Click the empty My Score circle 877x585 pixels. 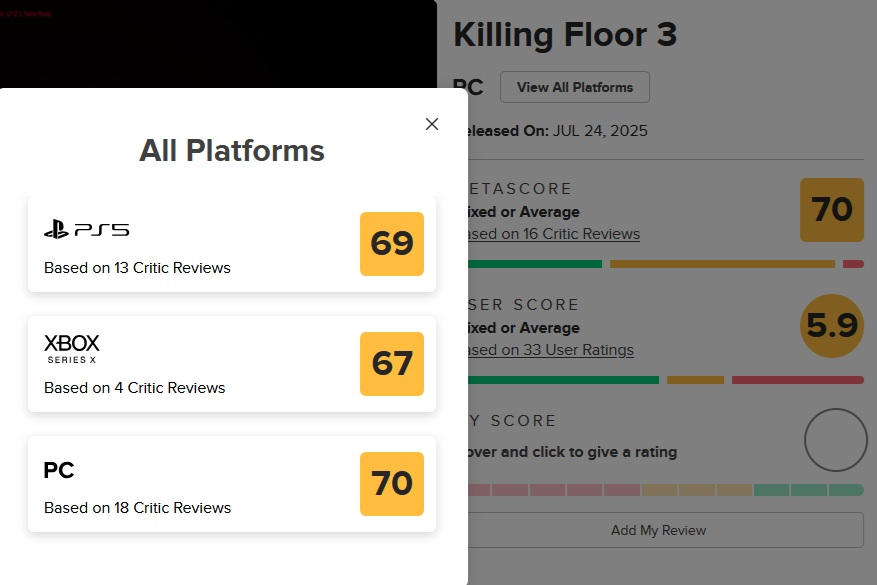point(836,440)
